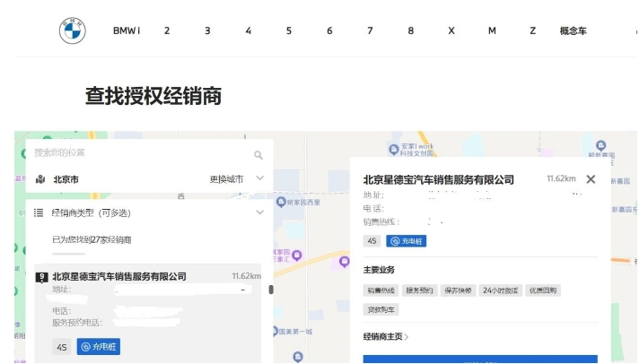This screenshot has height=364, width=640.
Task: Click the purple marker by 万象汇
Action: 297,256
